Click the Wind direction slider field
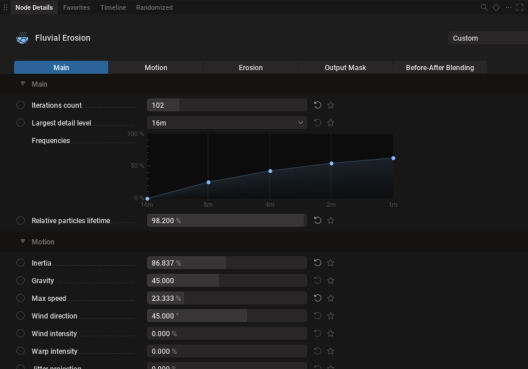528x369 pixels. (x=227, y=316)
